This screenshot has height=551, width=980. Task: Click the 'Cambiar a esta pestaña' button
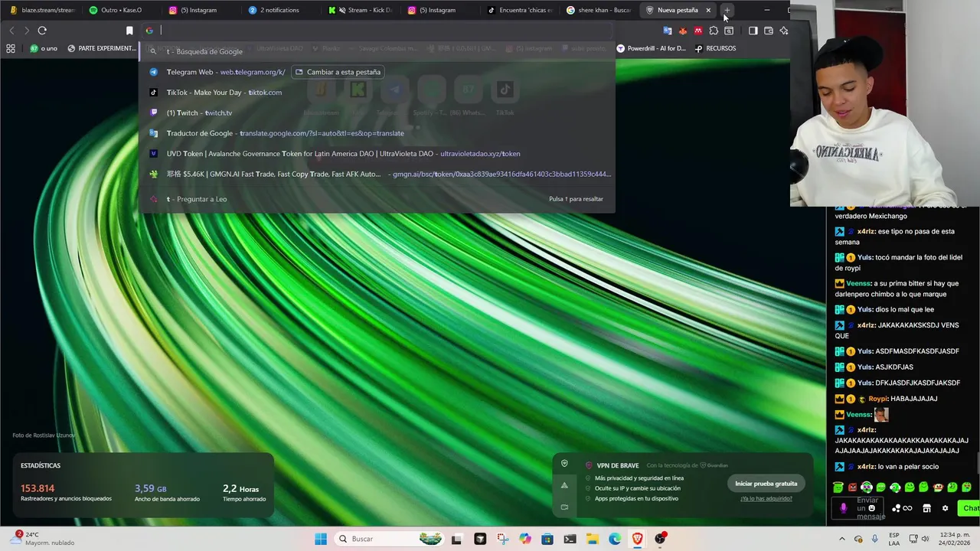(x=338, y=72)
